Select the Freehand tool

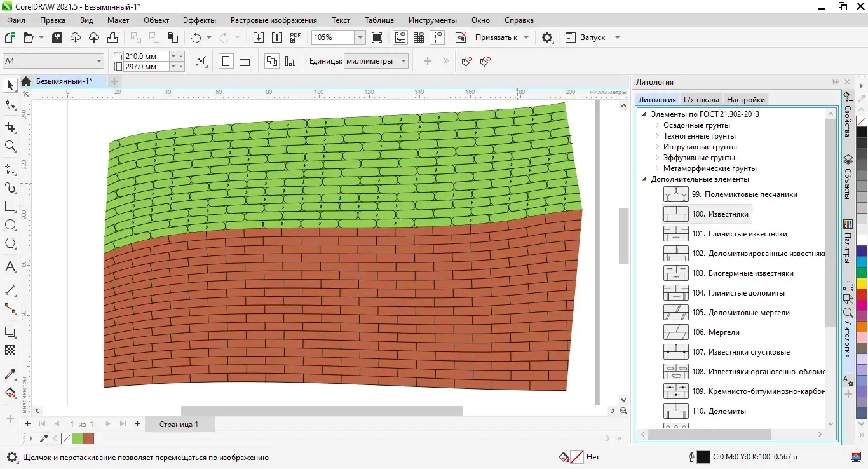(10, 168)
